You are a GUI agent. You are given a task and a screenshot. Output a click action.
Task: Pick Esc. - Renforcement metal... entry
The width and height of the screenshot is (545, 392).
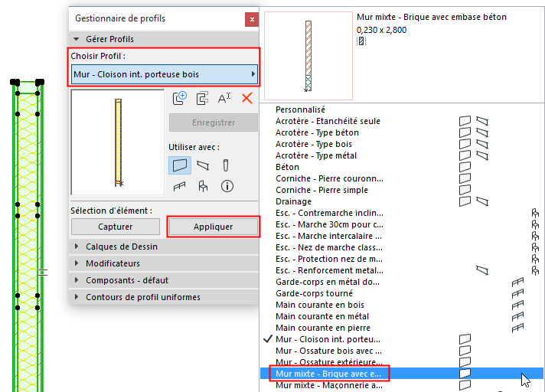[402, 270]
